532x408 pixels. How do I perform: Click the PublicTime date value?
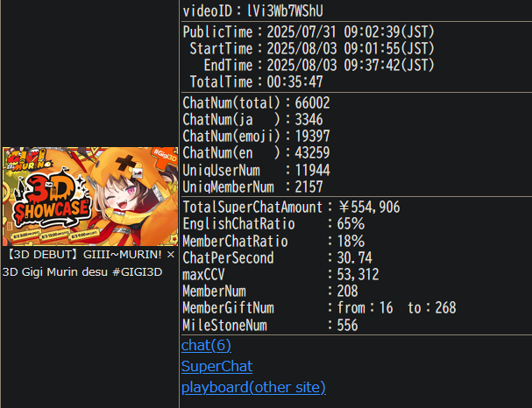point(351,32)
